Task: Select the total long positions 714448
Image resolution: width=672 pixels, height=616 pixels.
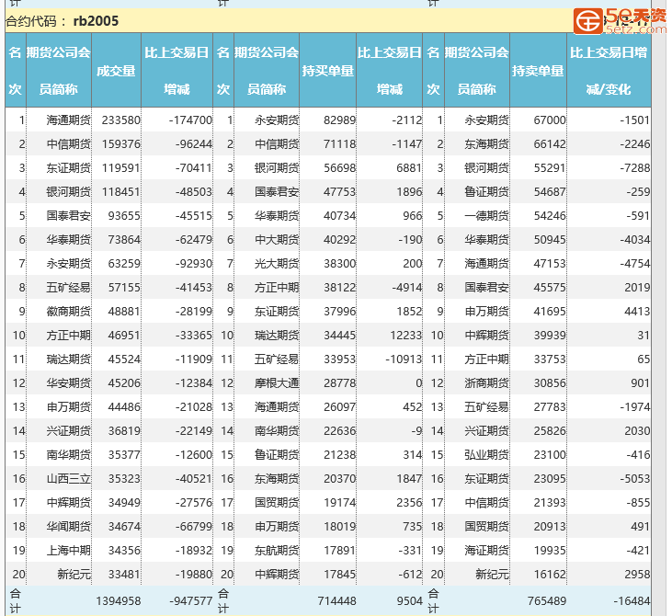Action: tap(336, 601)
